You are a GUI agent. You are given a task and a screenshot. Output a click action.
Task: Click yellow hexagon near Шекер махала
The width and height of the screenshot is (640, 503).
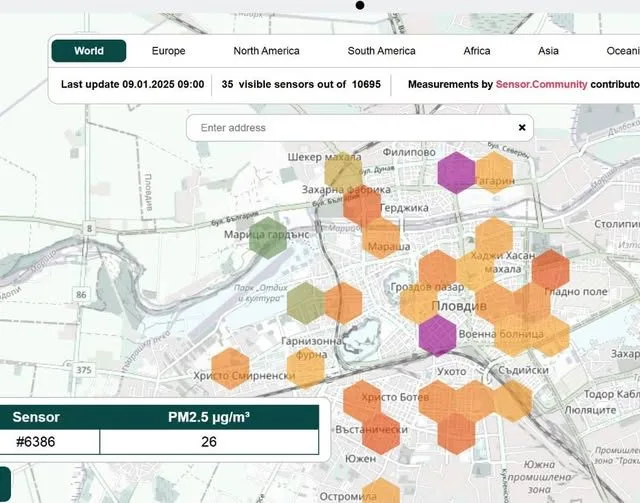pyautogui.click(x=343, y=173)
